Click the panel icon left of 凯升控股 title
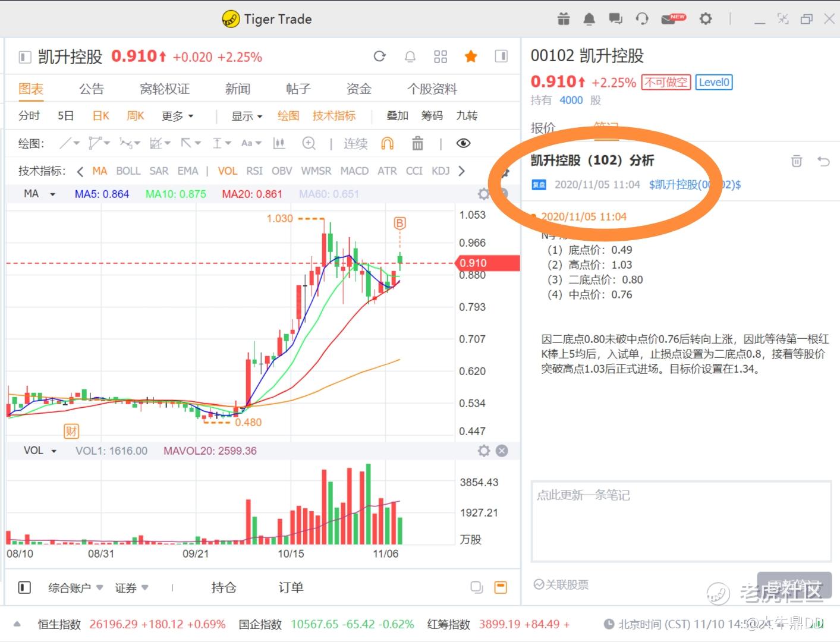 pyautogui.click(x=25, y=57)
